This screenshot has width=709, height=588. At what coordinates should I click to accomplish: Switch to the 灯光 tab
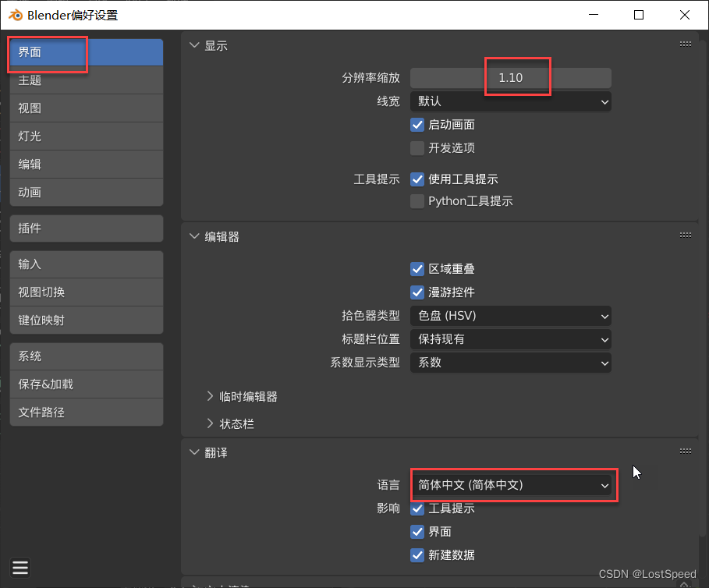tap(87, 136)
